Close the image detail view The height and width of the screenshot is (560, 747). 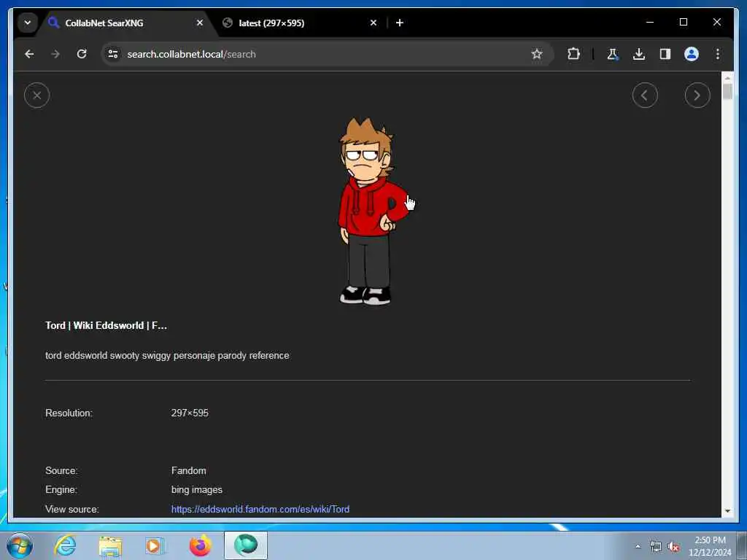[36, 96]
